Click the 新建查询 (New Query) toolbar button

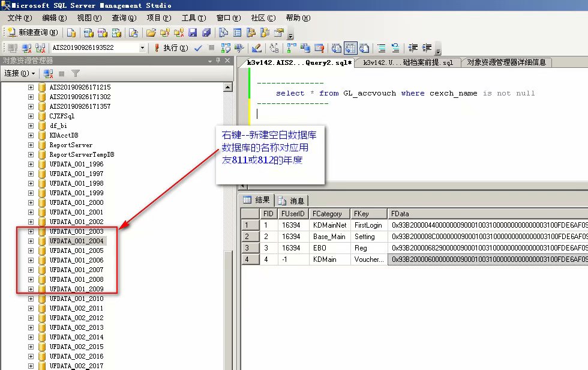[33, 32]
